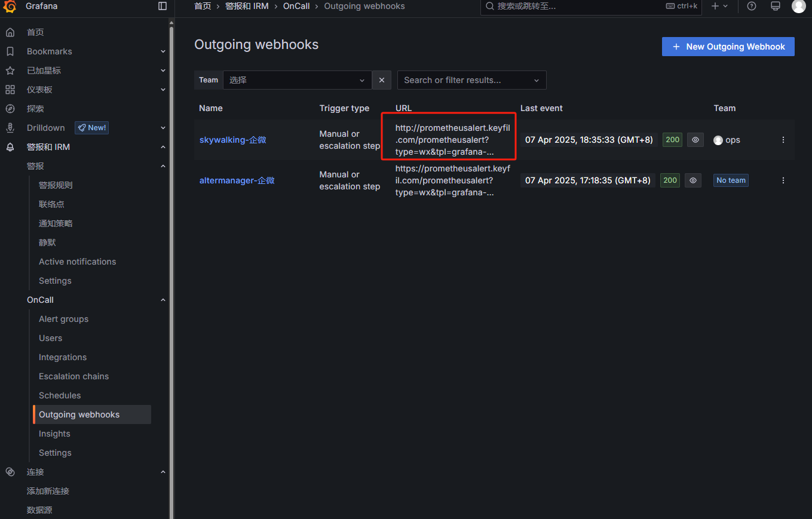Click the No team badge
Viewport: 812px width, 519px height.
point(731,180)
